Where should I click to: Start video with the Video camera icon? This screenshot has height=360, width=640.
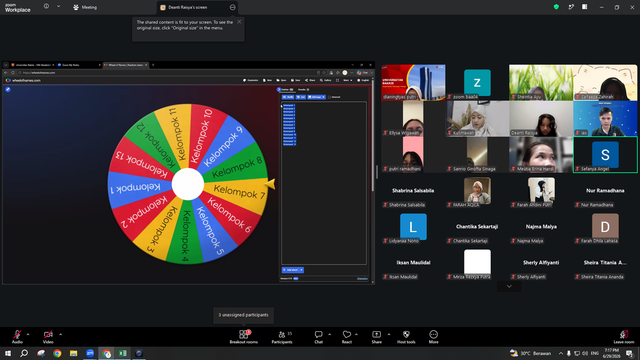coord(48,335)
